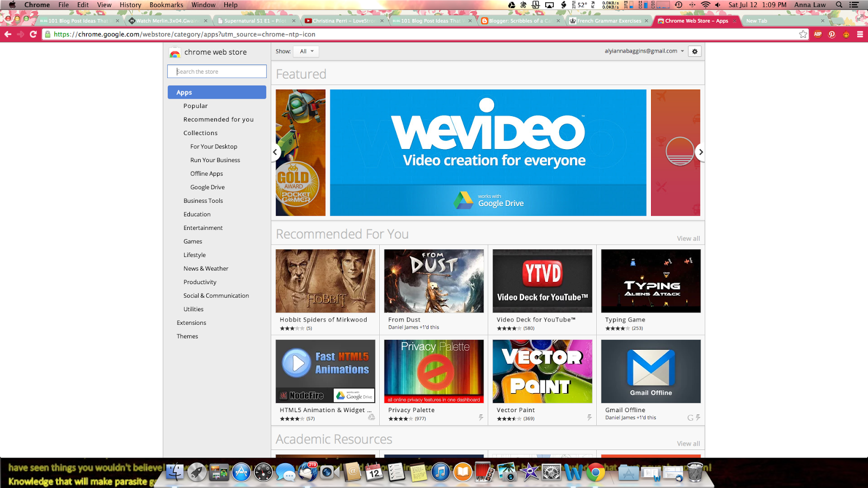View all Recommended For You apps
This screenshot has width=868, height=488.
click(688, 239)
